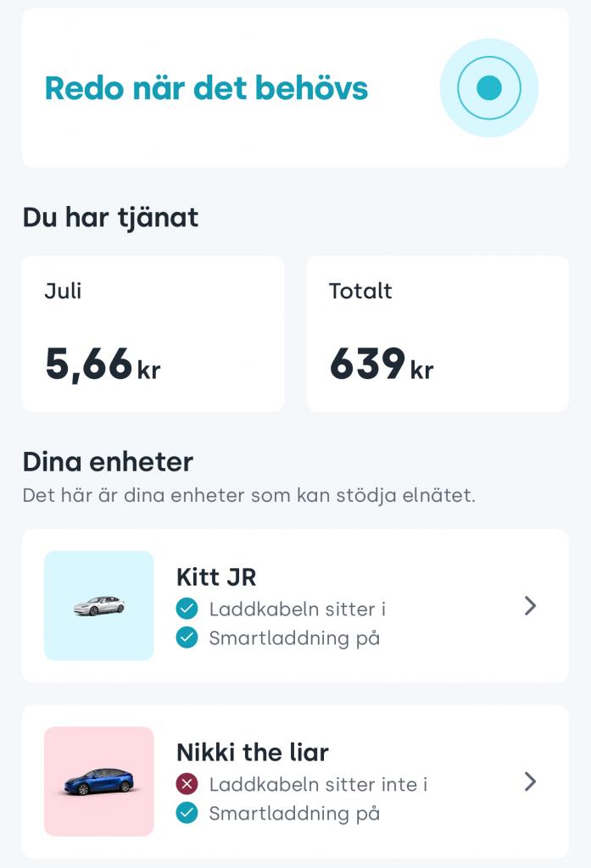Click the blue car image for Nikki the liar
The image size is (591, 868).
coord(99,781)
